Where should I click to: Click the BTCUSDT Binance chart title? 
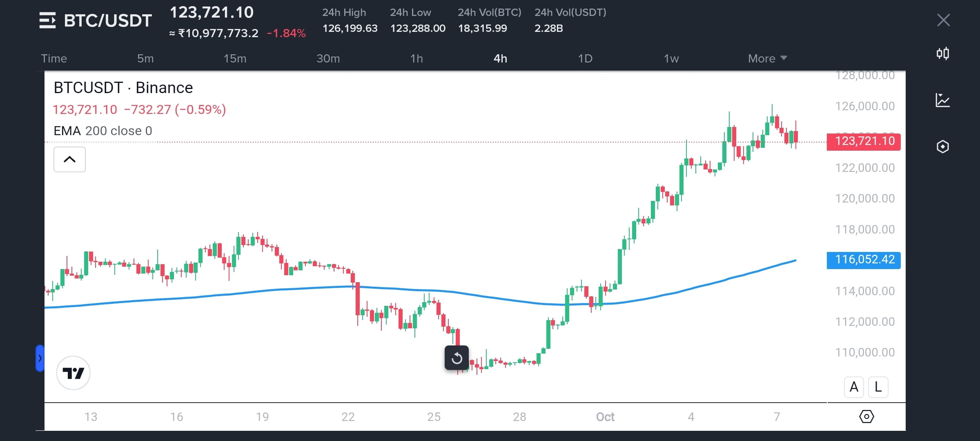tap(123, 87)
